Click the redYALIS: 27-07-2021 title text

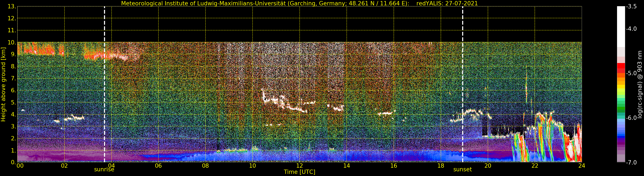tap(447, 3)
